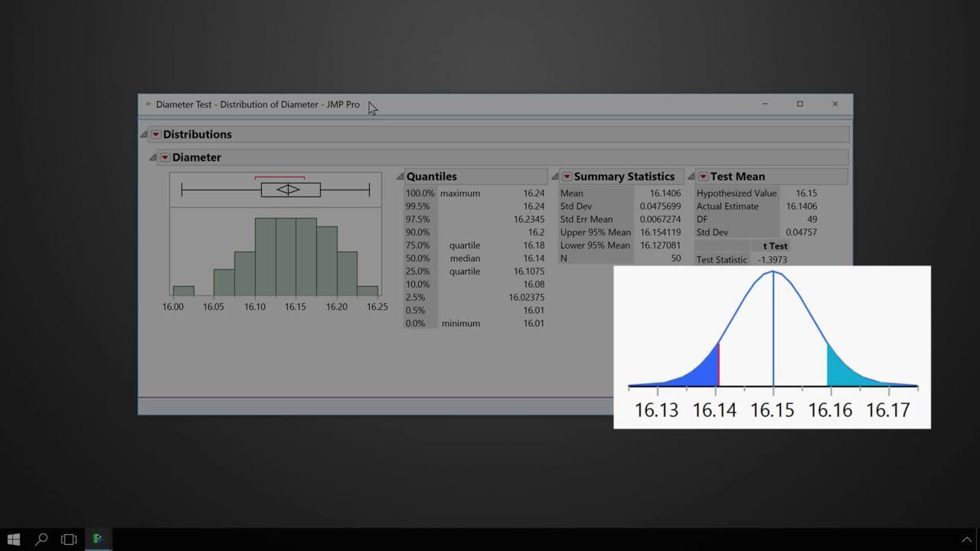The image size is (980, 551).
Task: Click the Hypothesized Value 16.15 cell
Action: (805, 194)
